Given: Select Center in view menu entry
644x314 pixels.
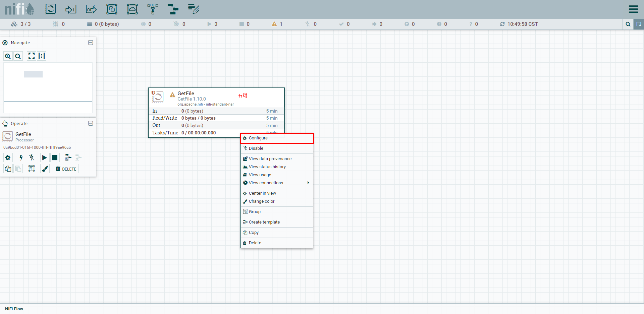Looking at the screenshot, I should click(x=277, y=193).
